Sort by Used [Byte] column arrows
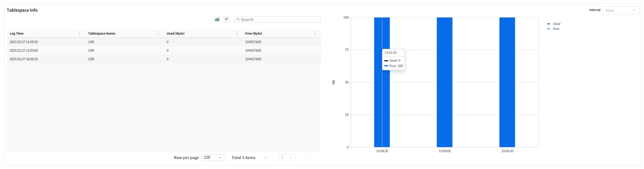The height and width of the screenshot is (169, 644). click(237, 34)
